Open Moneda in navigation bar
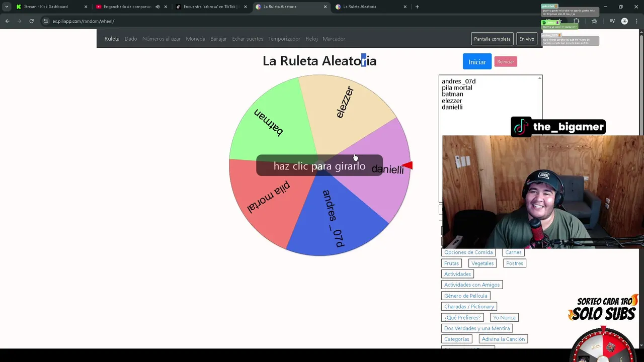 tap(195, 39)
